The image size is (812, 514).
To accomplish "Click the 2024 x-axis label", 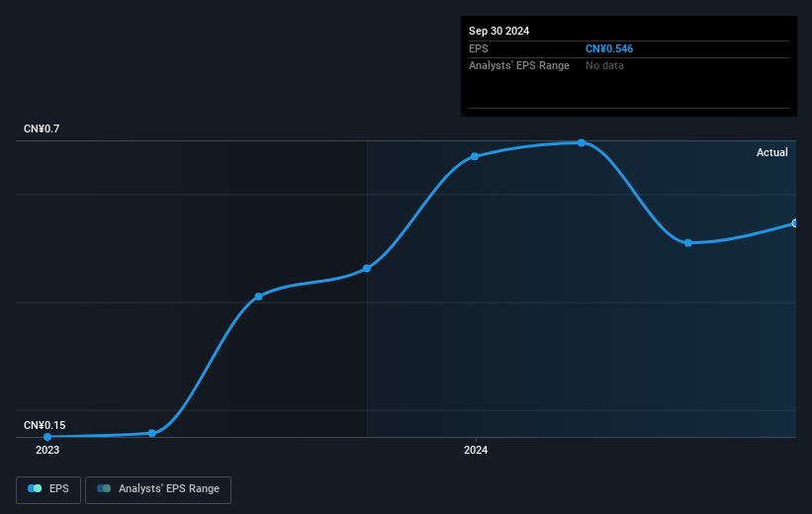I will 476,450.
